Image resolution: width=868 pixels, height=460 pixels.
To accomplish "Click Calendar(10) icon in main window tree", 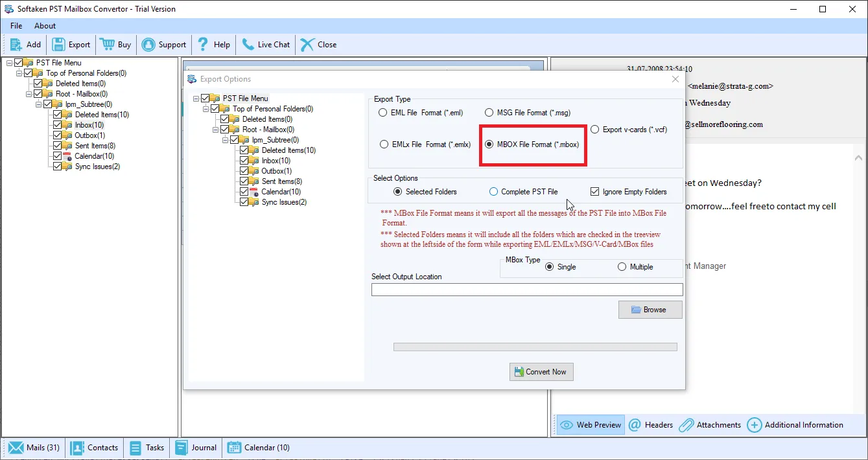I will coord(68,156).
